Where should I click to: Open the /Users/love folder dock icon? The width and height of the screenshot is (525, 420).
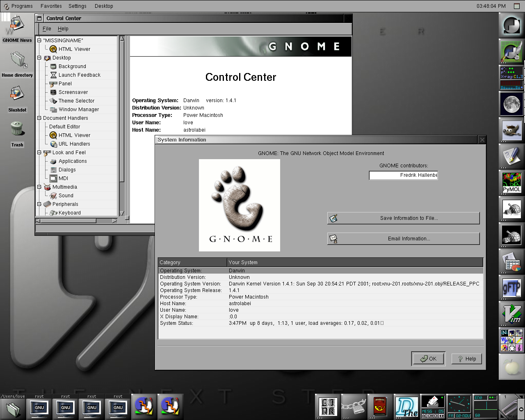(x=13, y=407)
